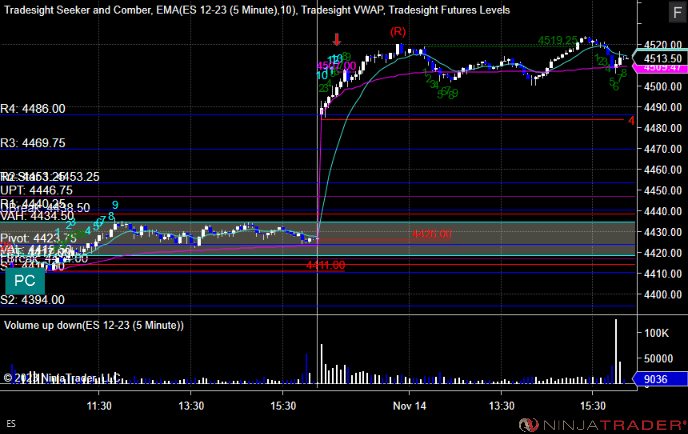Click the 50000 volume axis label
This screenshot has height=434, width=688.
658,359
